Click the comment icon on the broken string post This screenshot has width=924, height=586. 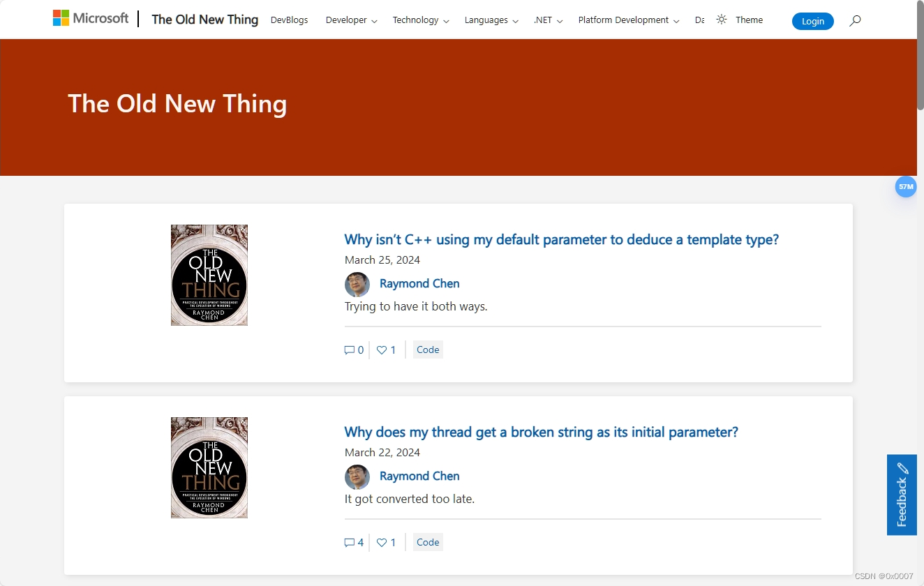[x=349, y=542]
